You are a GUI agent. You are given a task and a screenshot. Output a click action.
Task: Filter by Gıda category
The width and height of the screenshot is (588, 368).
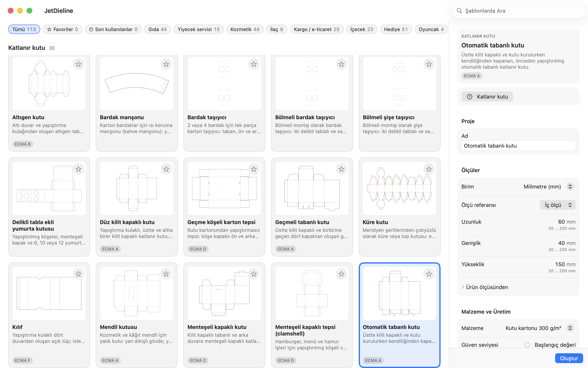click(157, 29)
